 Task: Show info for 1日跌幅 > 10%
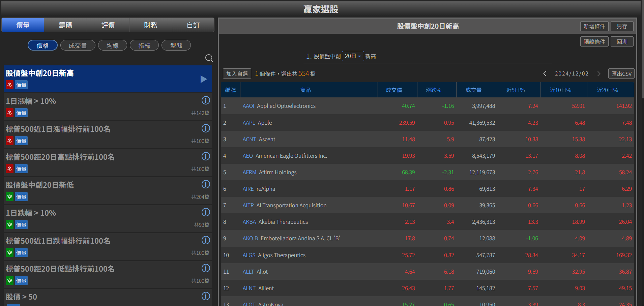click(205, 212)
